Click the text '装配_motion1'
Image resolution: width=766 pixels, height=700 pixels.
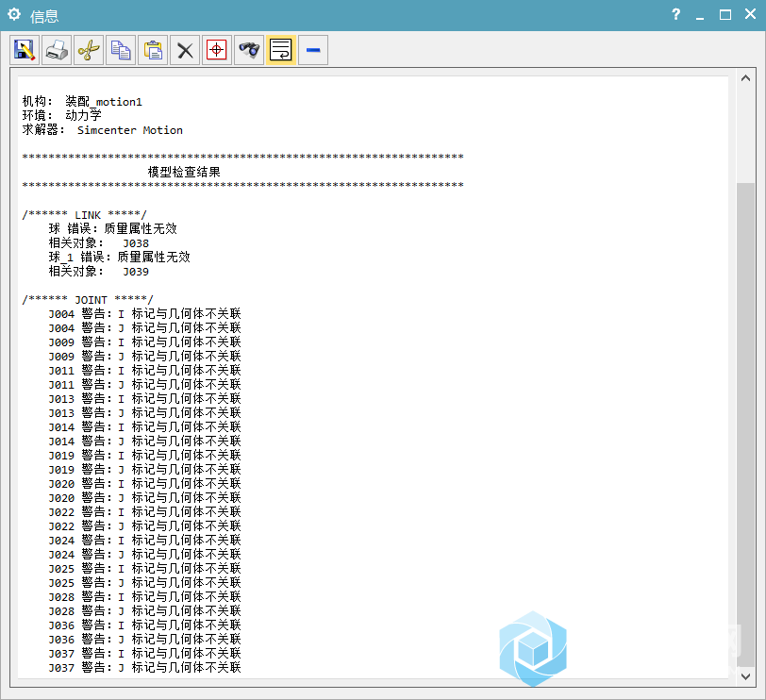[x=104, y=102]
